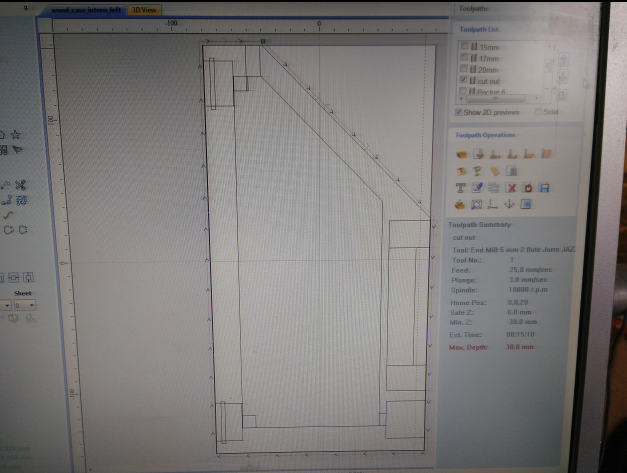Image resolution: width=627 pixels, height=473 pixels.
Task: Toggle the 15mm toolpath checkbox
Action: 465,46
